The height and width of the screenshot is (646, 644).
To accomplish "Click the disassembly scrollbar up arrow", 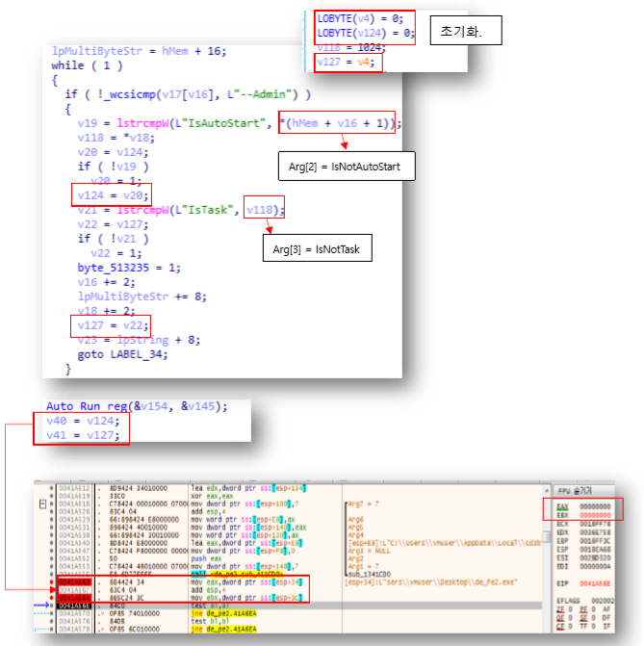I will [547, 490].
